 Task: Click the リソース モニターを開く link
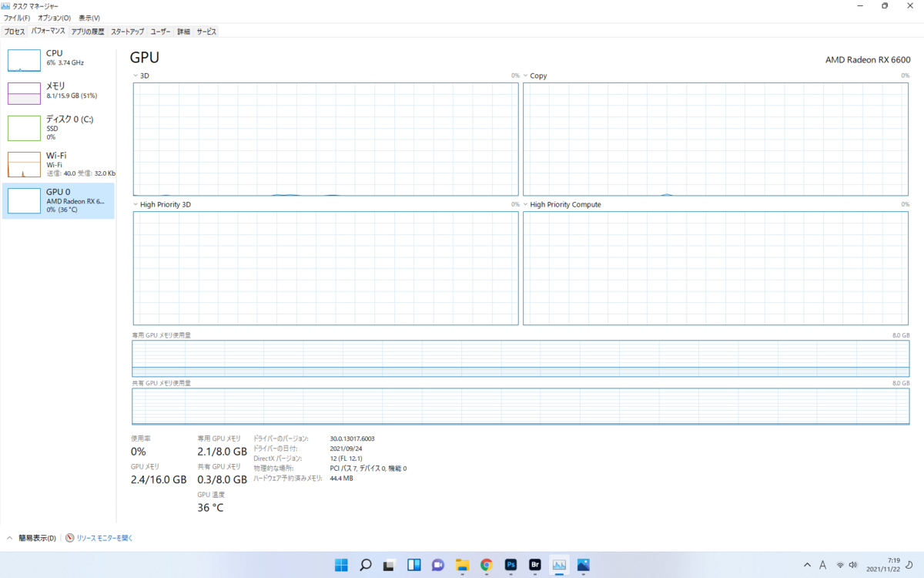tap(105, 538)
